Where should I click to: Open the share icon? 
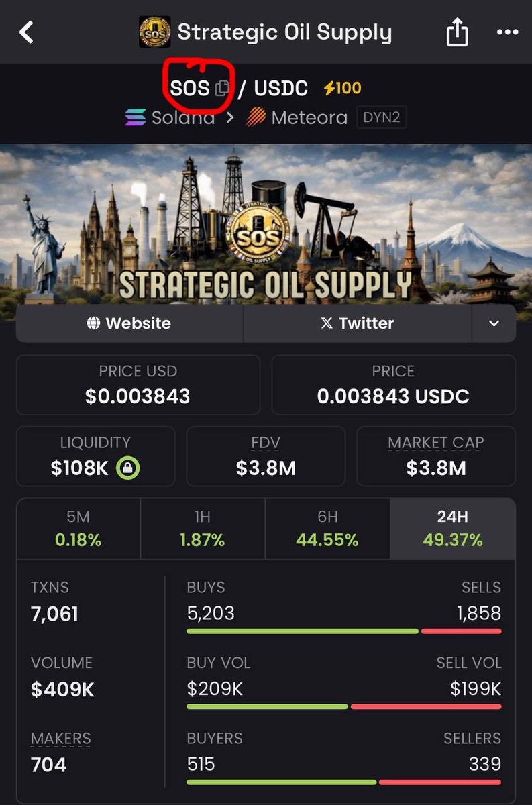[x=457, y=32]
